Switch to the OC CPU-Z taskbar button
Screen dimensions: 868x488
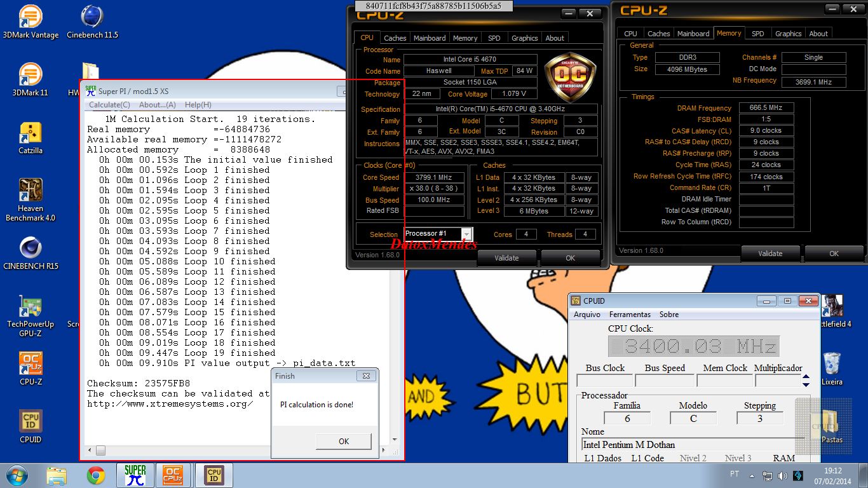pyautogui.click(x=173, y=475)
